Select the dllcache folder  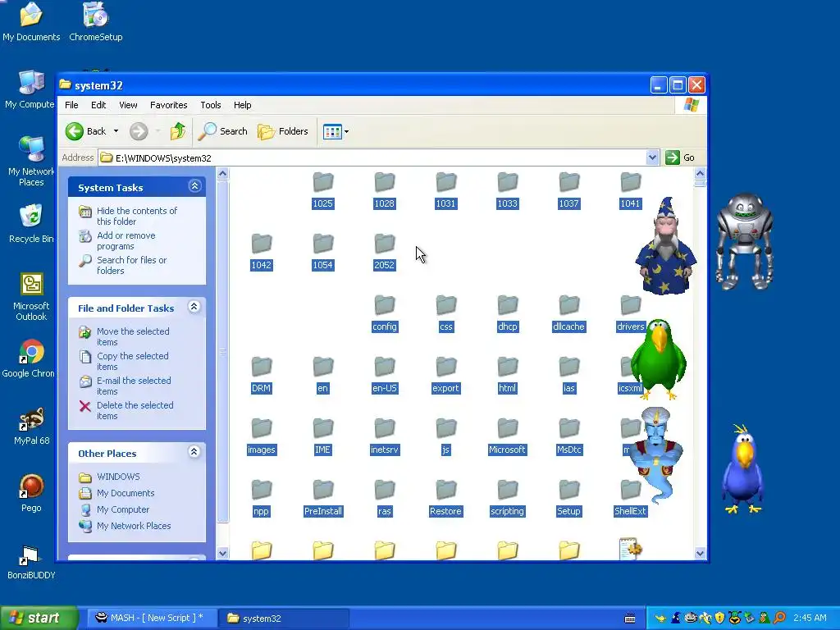[x=569, y=313]
